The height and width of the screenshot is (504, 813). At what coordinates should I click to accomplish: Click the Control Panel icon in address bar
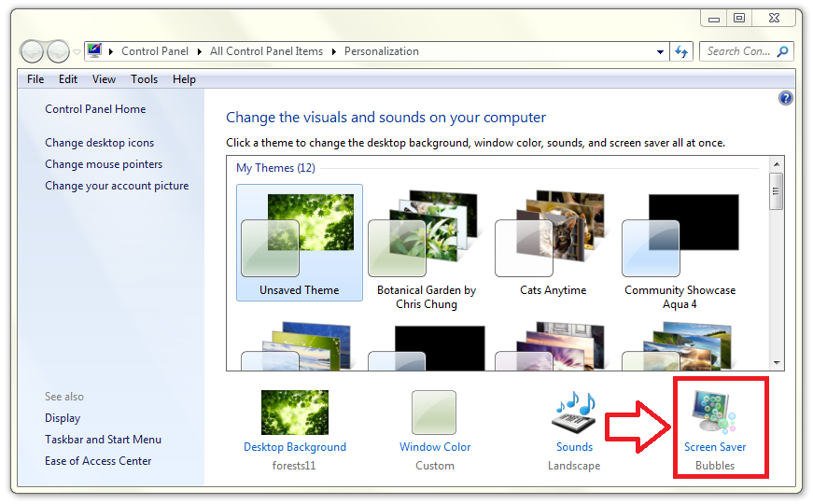point(94,50)
